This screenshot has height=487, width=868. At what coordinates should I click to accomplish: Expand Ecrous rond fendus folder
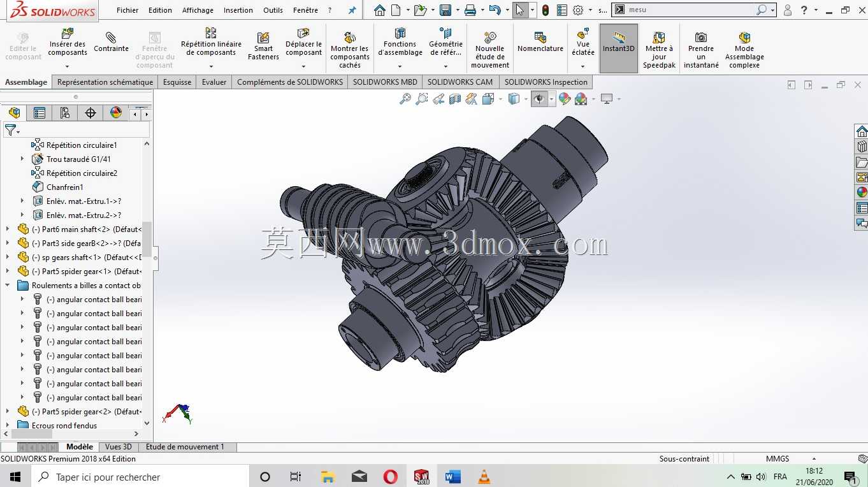point(8,425)
